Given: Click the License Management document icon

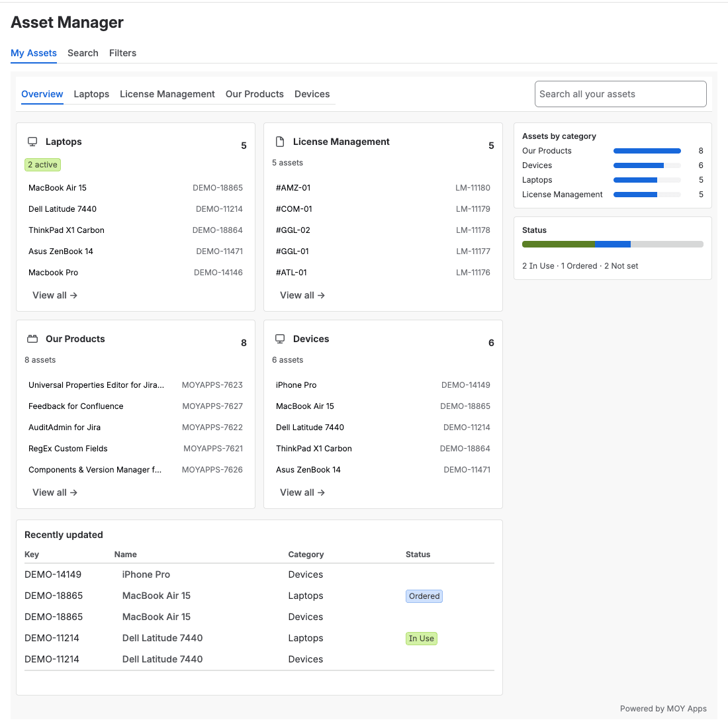Looking at the screenshot, I should (x=280, y=142).
